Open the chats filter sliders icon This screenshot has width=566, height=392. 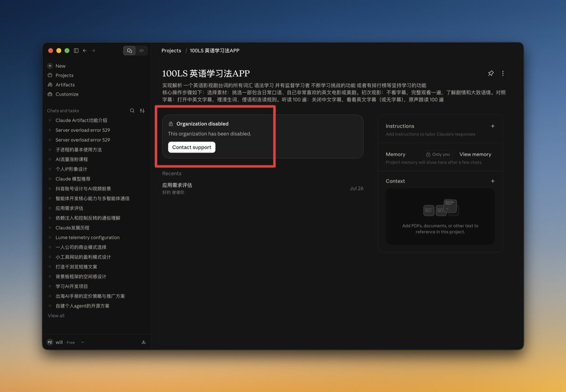[x=142, y=111]
